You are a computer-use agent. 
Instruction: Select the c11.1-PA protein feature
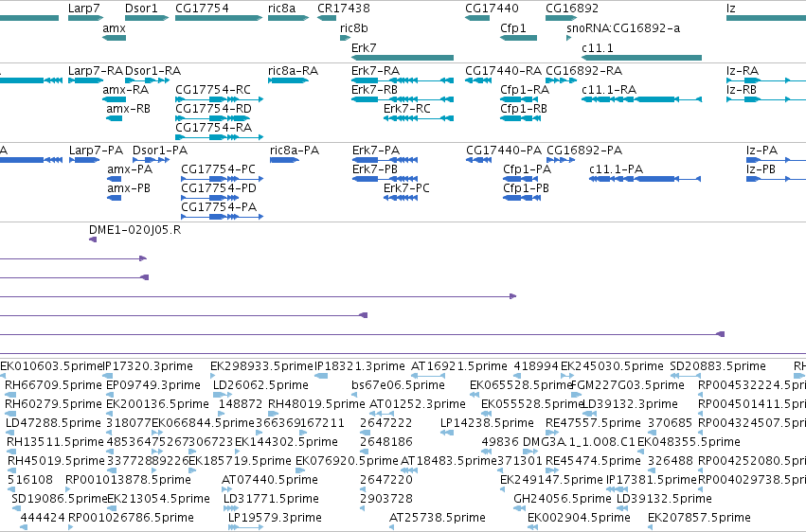pos(645,179)
